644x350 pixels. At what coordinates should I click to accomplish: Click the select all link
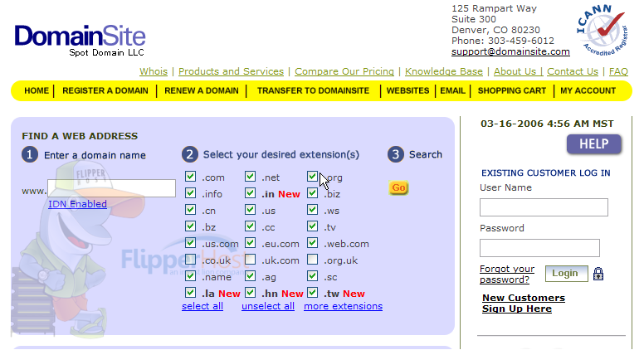[202, 306]
